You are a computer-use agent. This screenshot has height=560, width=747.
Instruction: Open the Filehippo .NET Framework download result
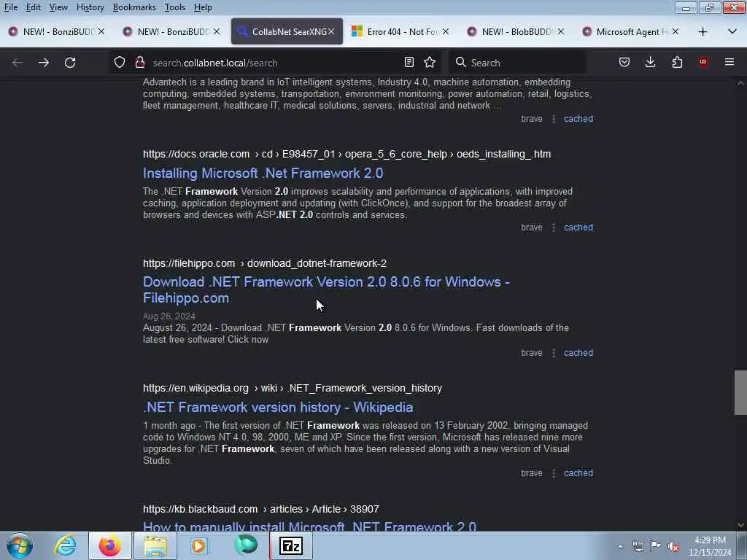(x=326, y=290)
